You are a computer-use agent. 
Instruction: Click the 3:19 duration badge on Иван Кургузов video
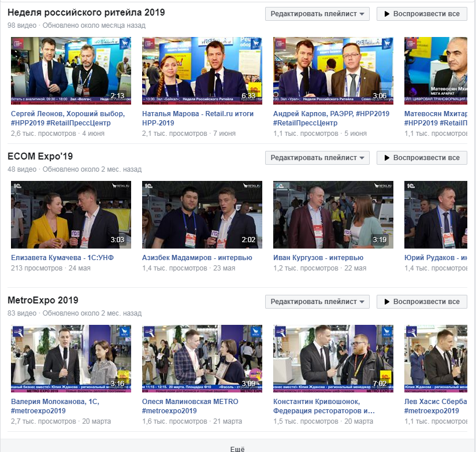click(380, 240)
